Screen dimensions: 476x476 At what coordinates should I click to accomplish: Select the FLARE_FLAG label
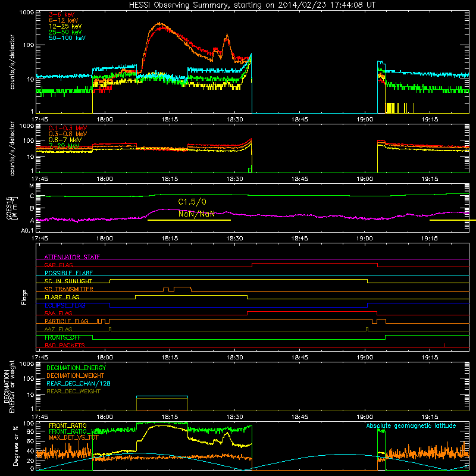coord(62,297)
